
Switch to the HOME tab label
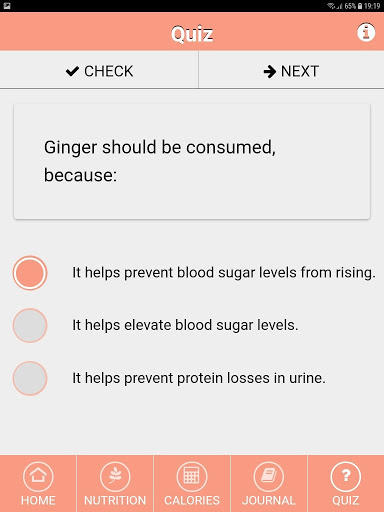38,500
